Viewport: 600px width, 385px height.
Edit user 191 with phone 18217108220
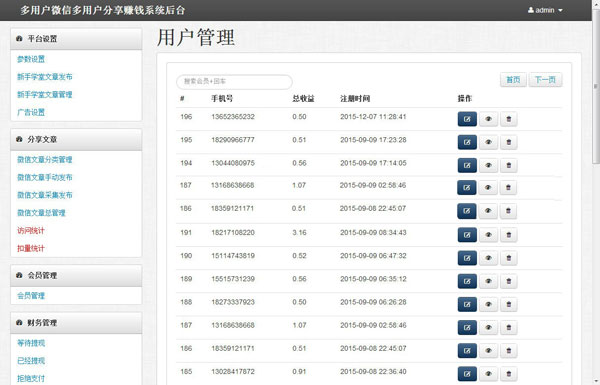(x=467, y=235)
